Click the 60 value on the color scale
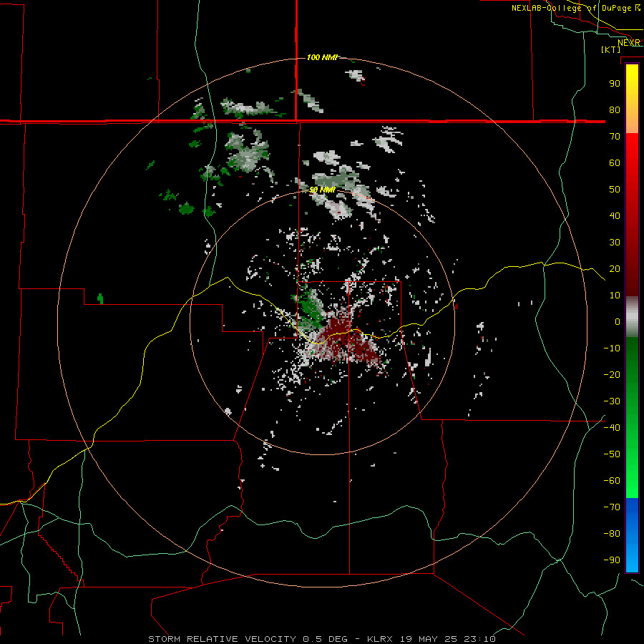 pos(615,162)
